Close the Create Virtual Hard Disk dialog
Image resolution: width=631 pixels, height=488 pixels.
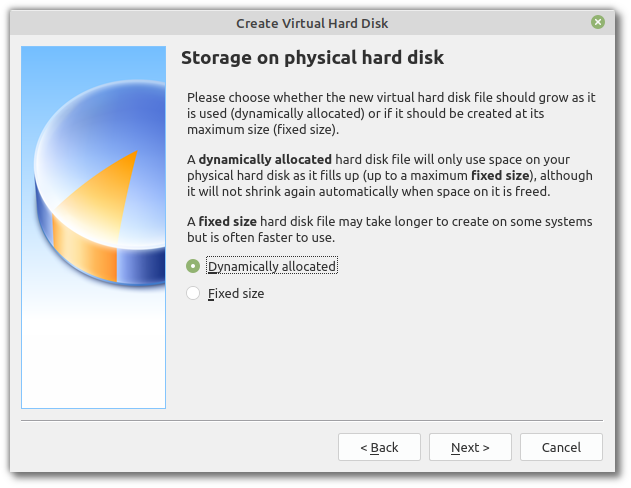(598, 22)
